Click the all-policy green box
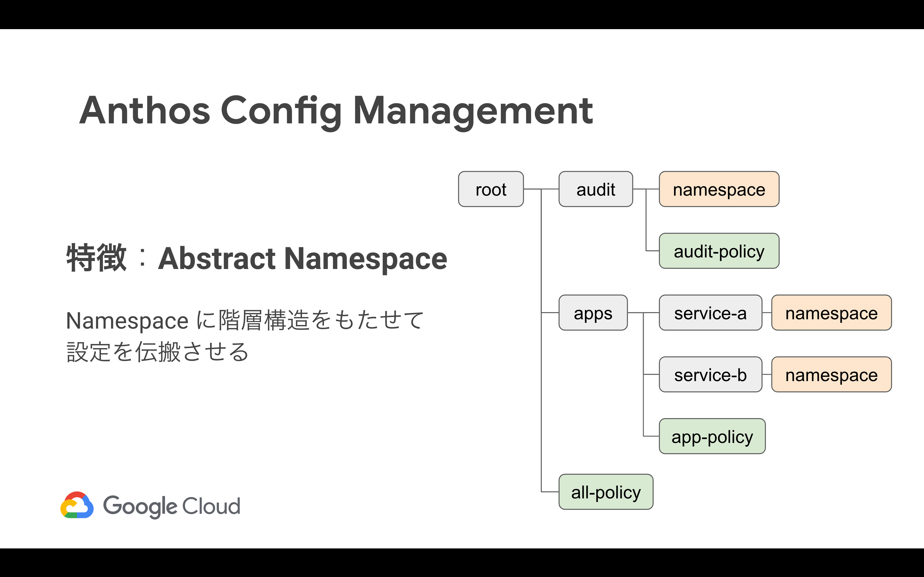924x577 pixels. coord(606,492)
